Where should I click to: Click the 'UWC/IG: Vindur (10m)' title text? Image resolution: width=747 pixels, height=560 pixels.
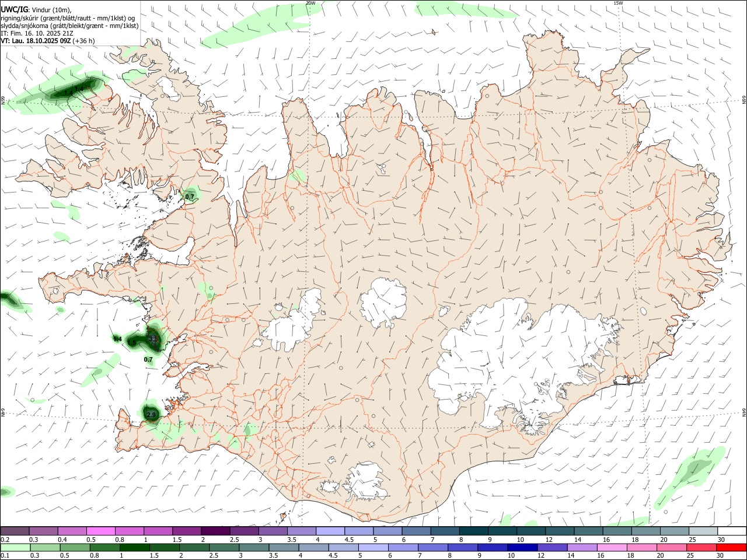pos(36,10)
